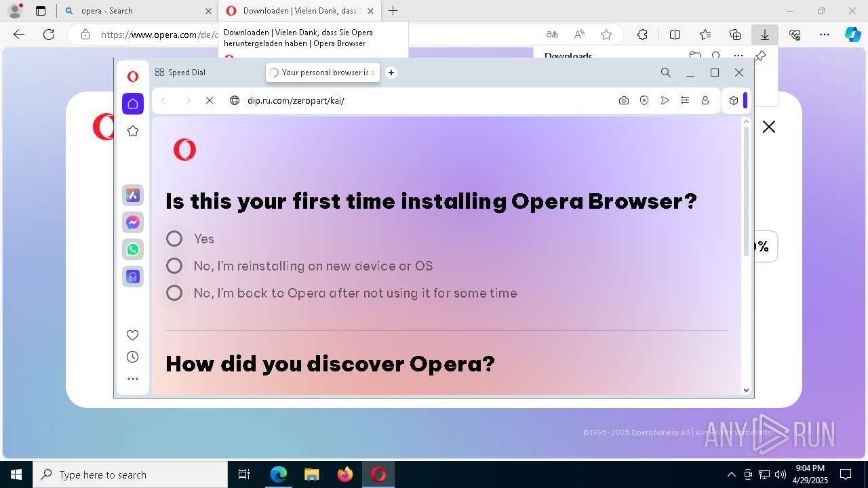Click Edge Read aloud icon
868x488 pixels.
[x=579, y=35]
